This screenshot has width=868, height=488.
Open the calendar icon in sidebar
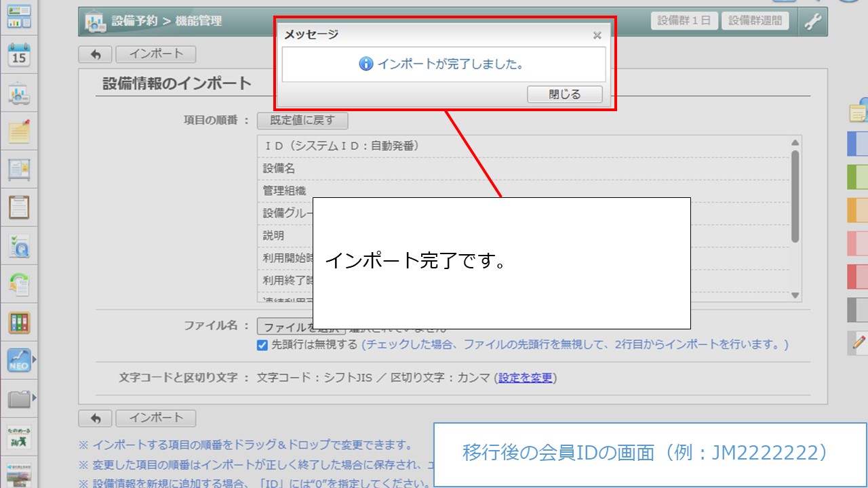coord(19,56)
